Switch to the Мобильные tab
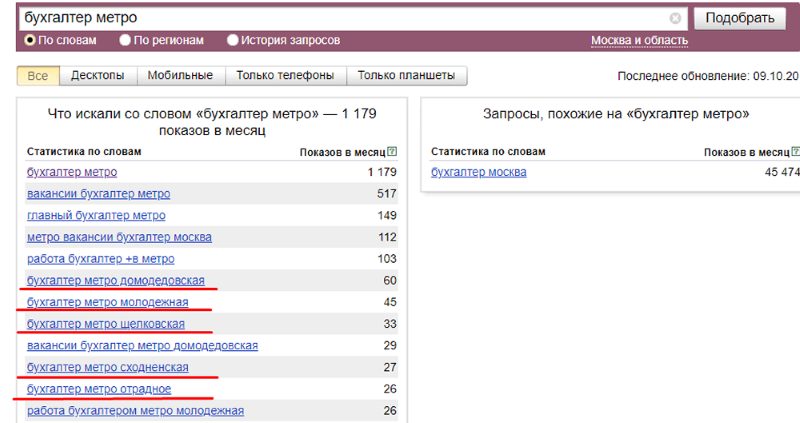This screenshot has height=423, width=800. (x=180, y=76)
